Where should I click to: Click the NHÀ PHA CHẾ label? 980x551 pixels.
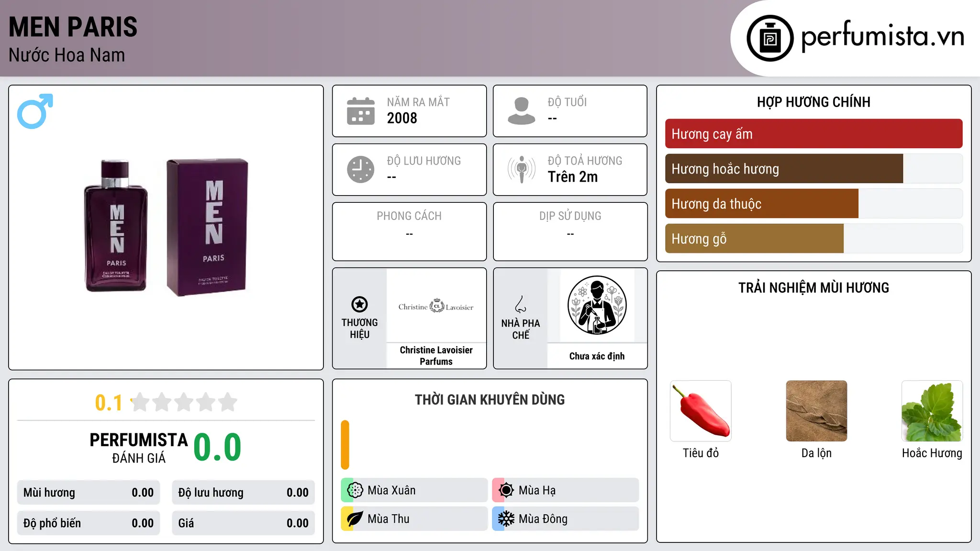click(521, 329)
